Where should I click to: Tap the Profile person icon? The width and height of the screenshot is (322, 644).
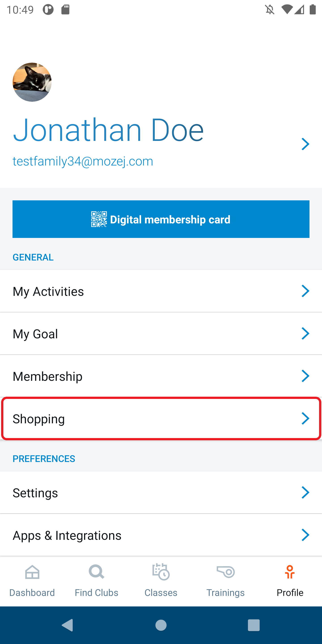coord(290,572)
